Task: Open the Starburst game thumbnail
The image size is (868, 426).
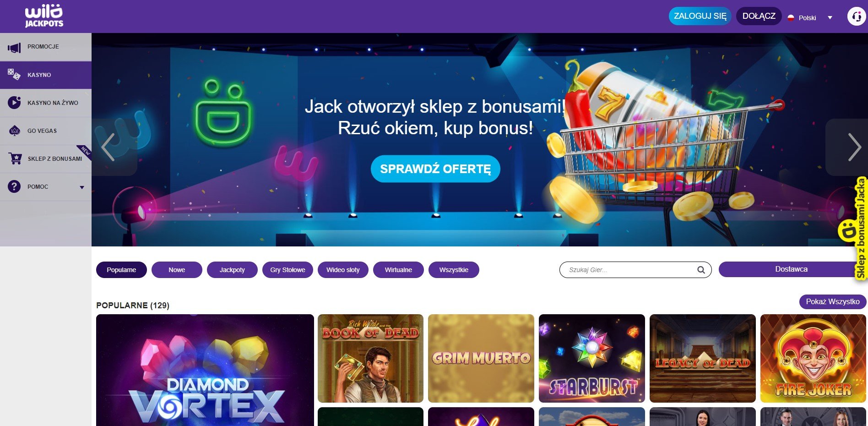Action: click(x=591, y=358)
